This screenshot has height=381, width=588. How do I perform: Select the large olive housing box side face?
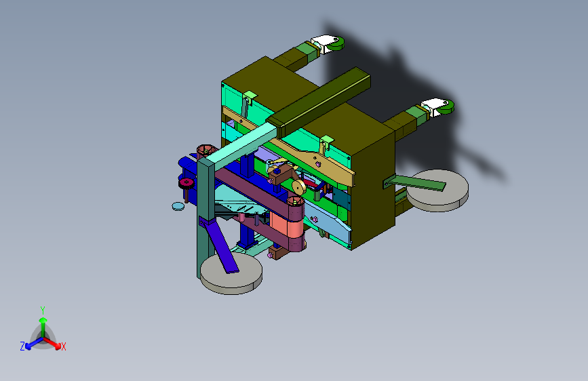tap(372, 191)
